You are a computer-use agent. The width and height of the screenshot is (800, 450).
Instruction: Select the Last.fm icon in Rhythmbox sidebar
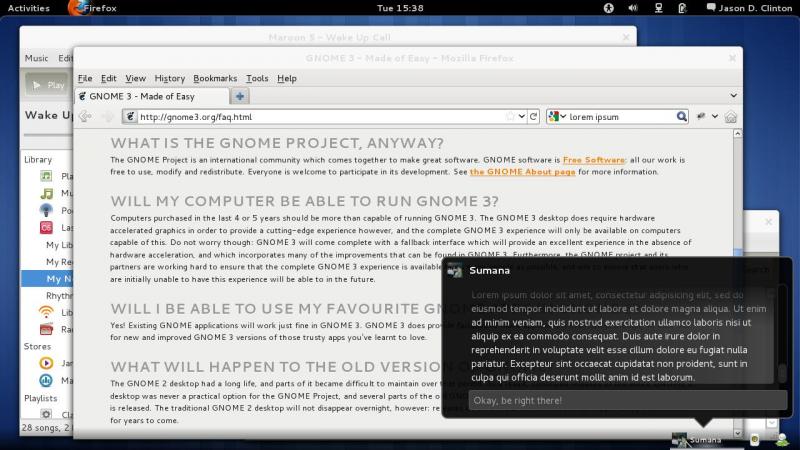click(46, 228)
